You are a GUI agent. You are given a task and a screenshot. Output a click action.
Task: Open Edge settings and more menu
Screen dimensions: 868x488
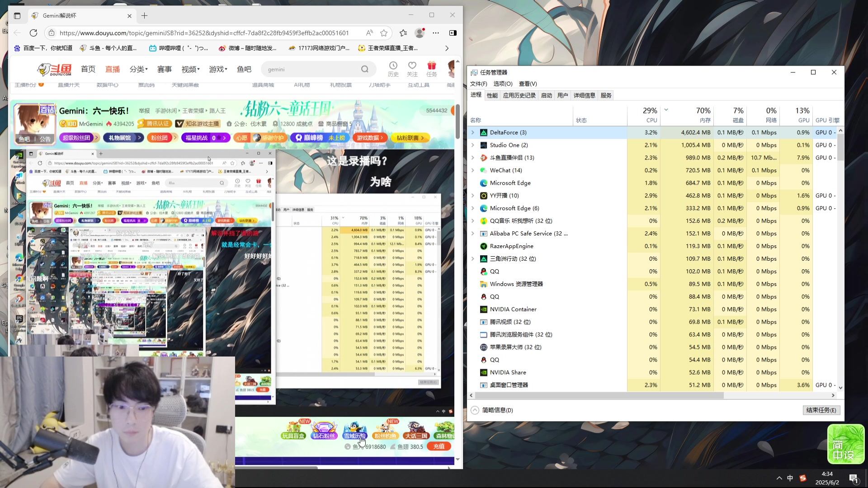pos(436,33)
